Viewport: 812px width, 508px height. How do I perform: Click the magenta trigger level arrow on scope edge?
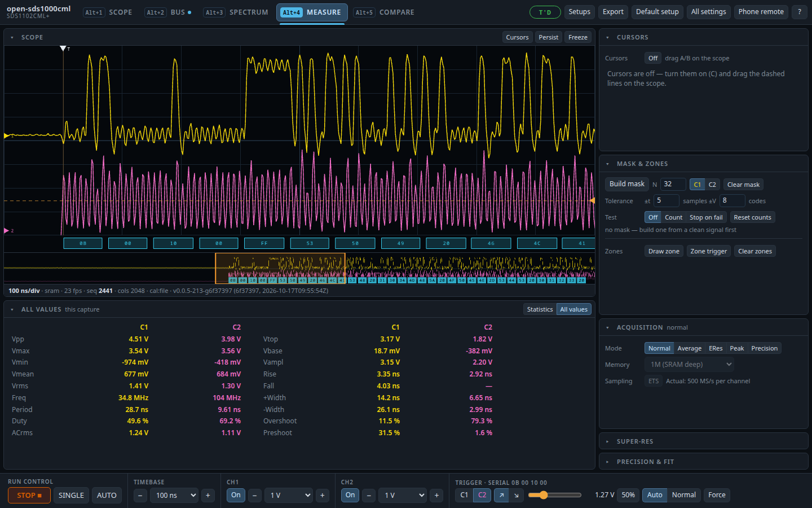(592, 200)
